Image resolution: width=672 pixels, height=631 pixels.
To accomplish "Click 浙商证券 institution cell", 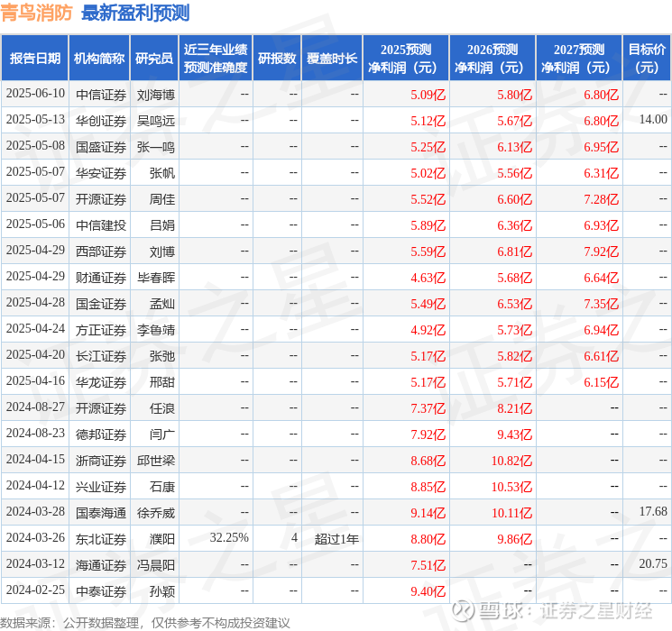I will (101, 461).
